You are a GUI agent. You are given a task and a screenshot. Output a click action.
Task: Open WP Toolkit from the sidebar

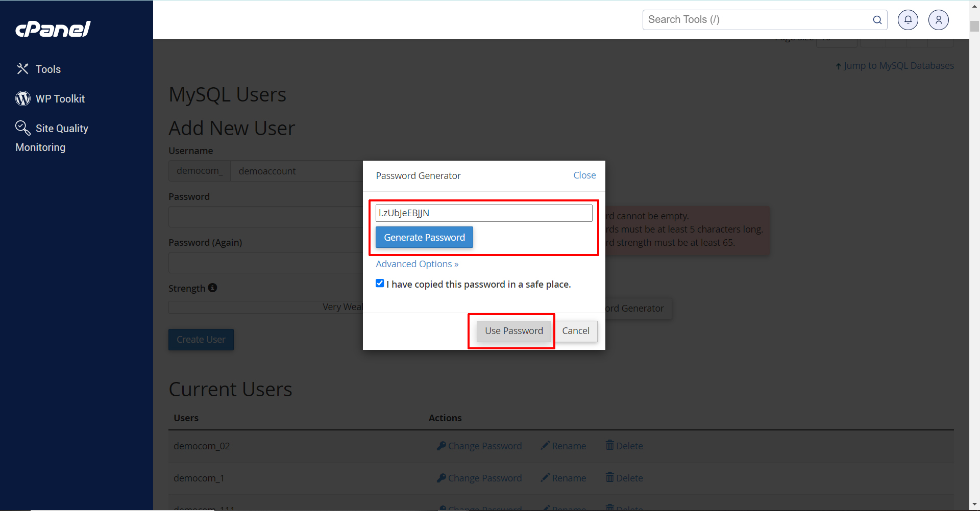(x=51, y=99)
